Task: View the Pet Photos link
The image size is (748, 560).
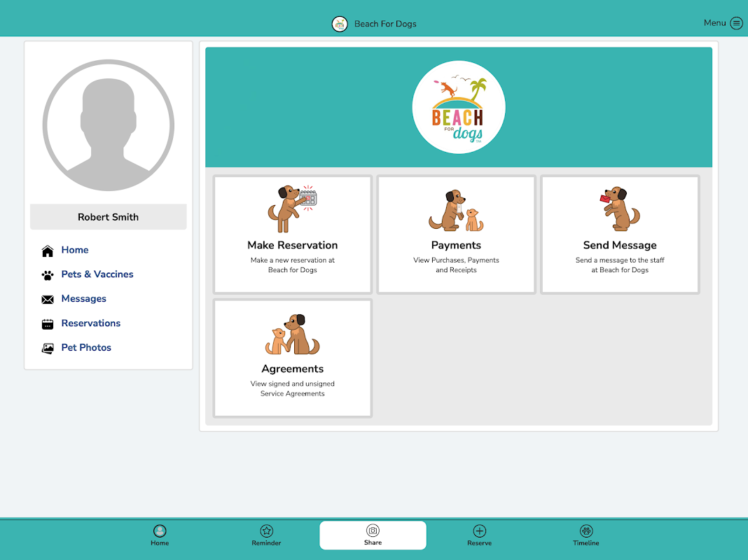Action: click(86, 347)
